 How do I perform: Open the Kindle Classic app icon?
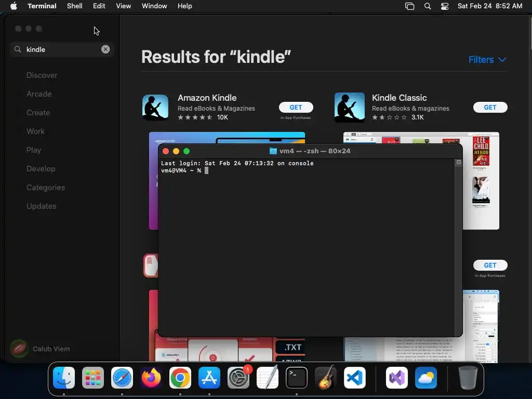[350, 107]
